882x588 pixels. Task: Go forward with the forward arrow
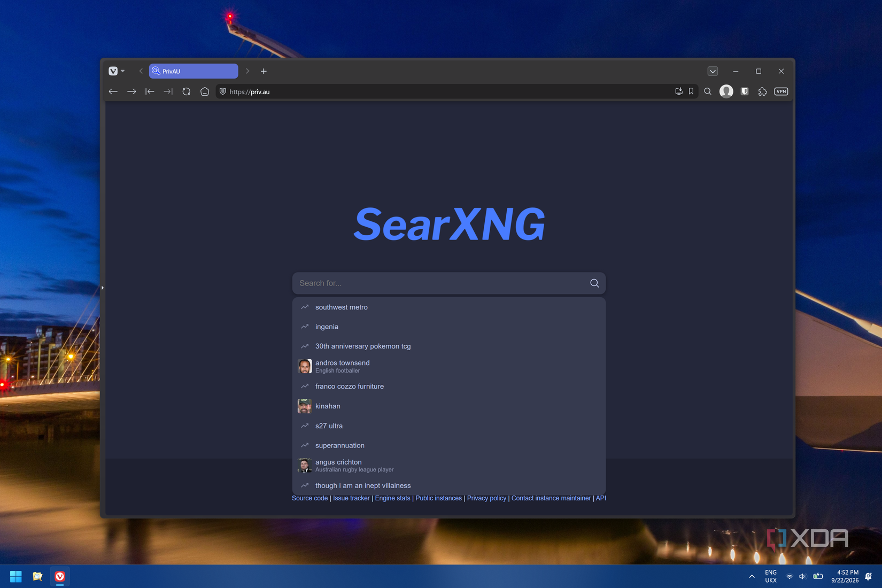tap(131, 92)
